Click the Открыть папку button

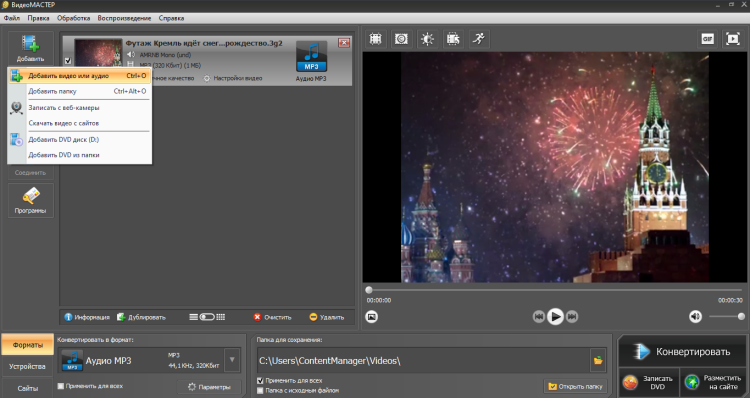575,387
